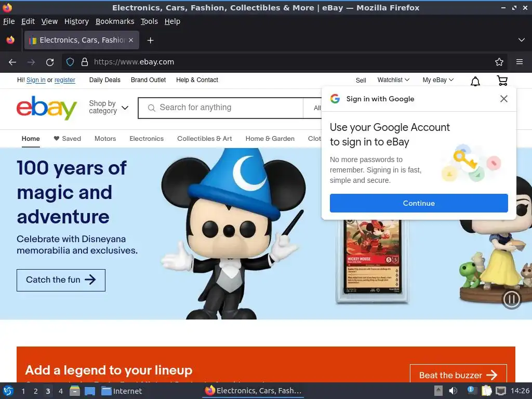Open the View menu
Image resolution: width=532 pixels, height=399 pixels.
pos(49,21)
